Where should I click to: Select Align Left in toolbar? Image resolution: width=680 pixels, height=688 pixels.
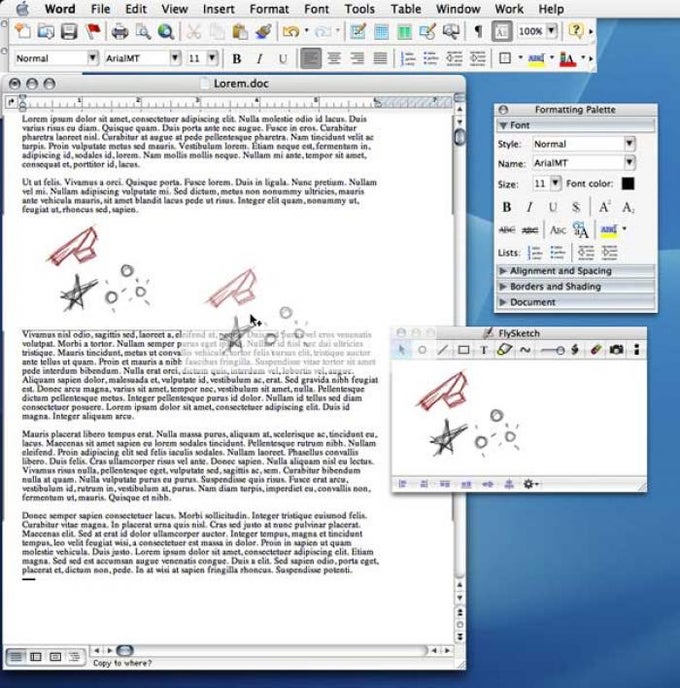(311, 58)
